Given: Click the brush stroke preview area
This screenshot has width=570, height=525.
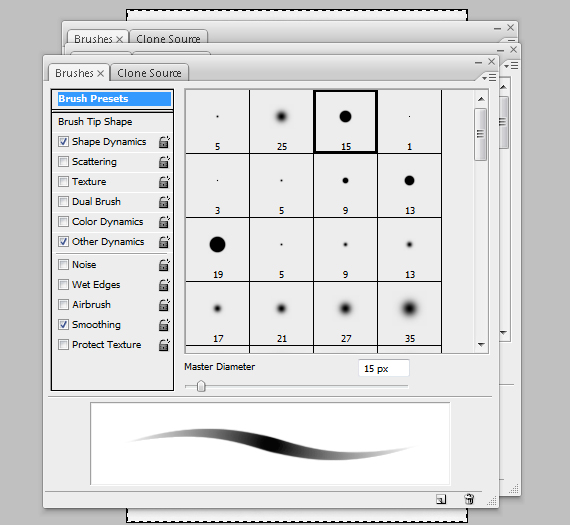Looking at the screenshot, I should 270,444.
